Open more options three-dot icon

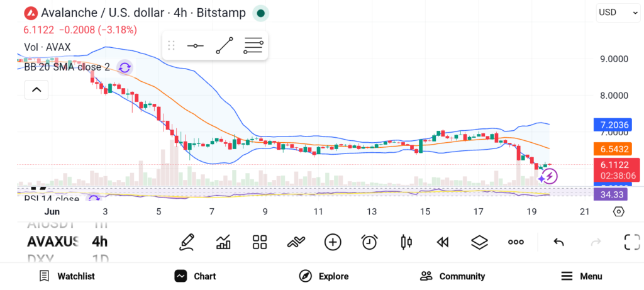516,242
